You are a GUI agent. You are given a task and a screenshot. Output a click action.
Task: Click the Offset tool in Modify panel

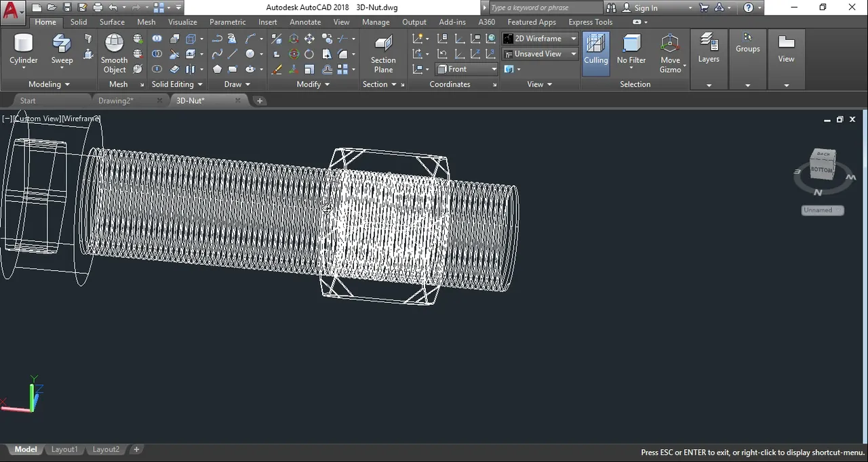328,69
